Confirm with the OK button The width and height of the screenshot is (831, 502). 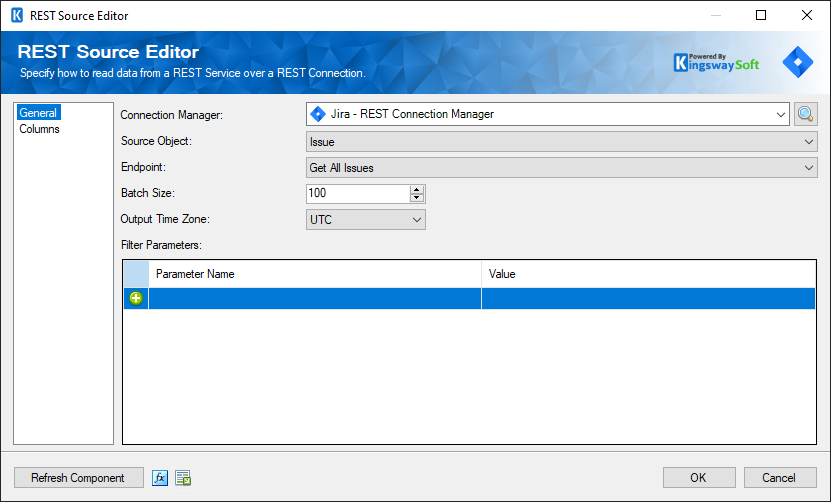click(x=699, y=478)
